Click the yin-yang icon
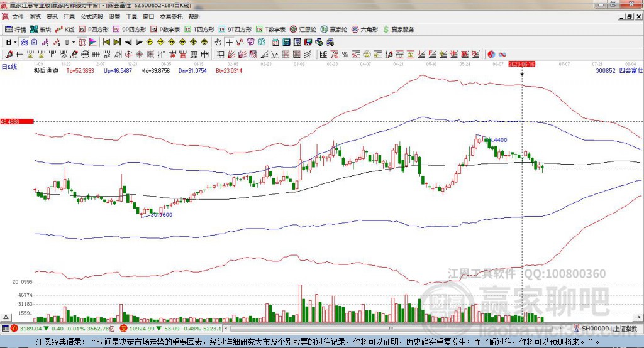This screenshot has height=348, width=644. pos(492,54)
